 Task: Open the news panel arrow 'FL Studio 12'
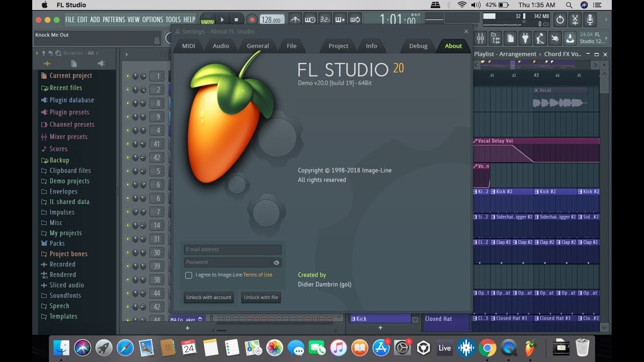(x=606, y=38)
